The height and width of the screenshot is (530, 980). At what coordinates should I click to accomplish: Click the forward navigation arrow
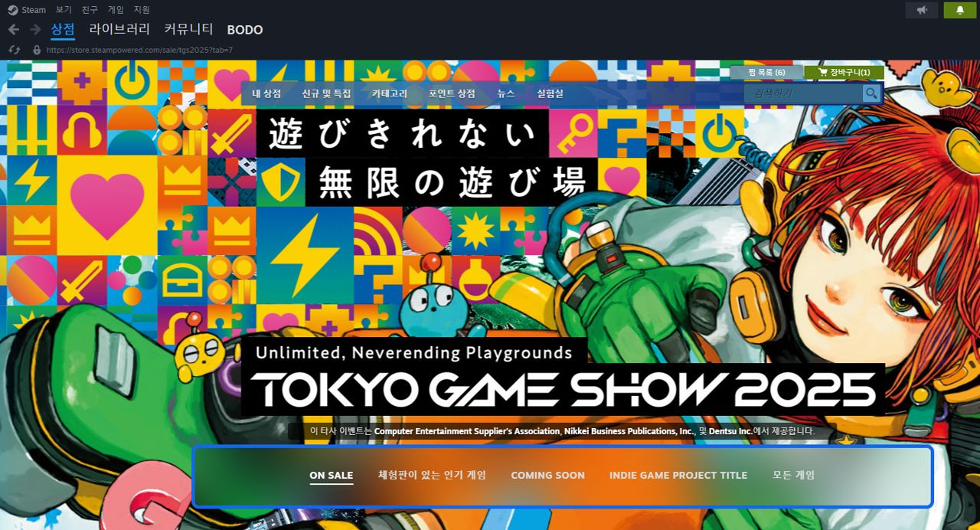click(35, 29)
